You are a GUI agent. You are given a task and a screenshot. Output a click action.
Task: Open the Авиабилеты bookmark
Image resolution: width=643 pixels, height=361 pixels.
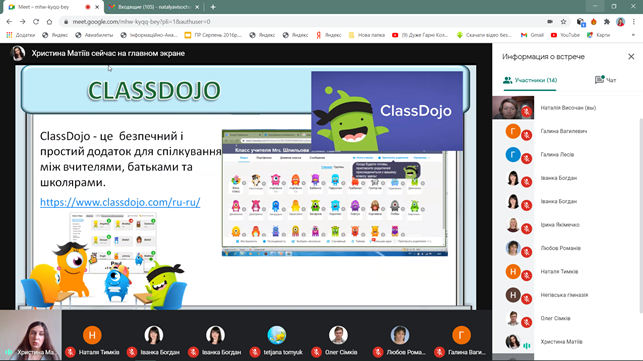click(x=94, y=35)
